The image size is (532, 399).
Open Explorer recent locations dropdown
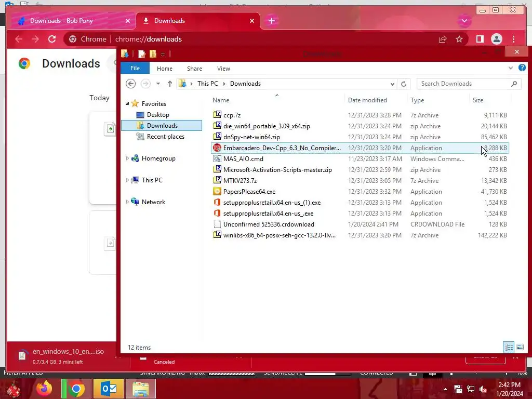tap(158, 84)
